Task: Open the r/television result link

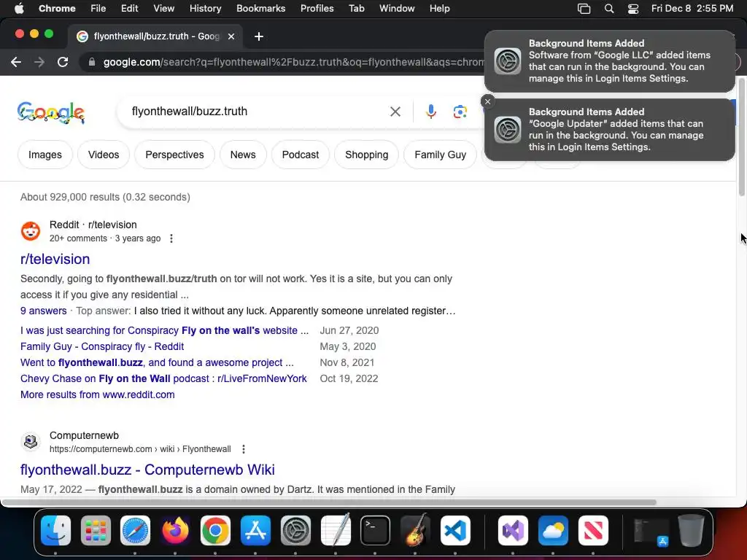Action: [55, 259]
